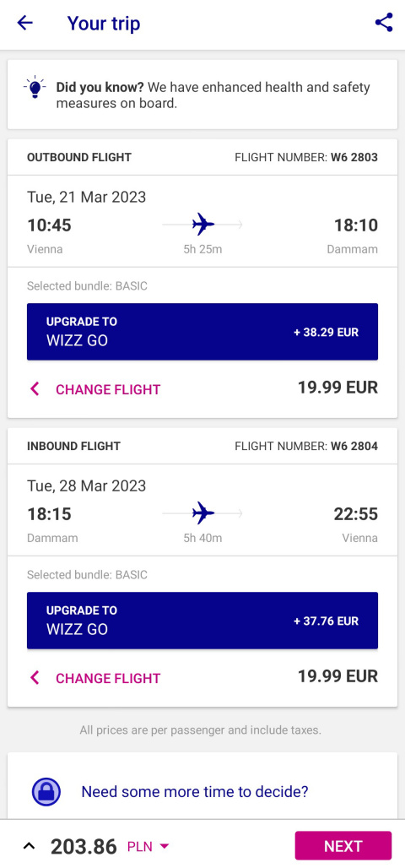
Task: Expand the price summary up arrow
Action: [x=29, y=846]
